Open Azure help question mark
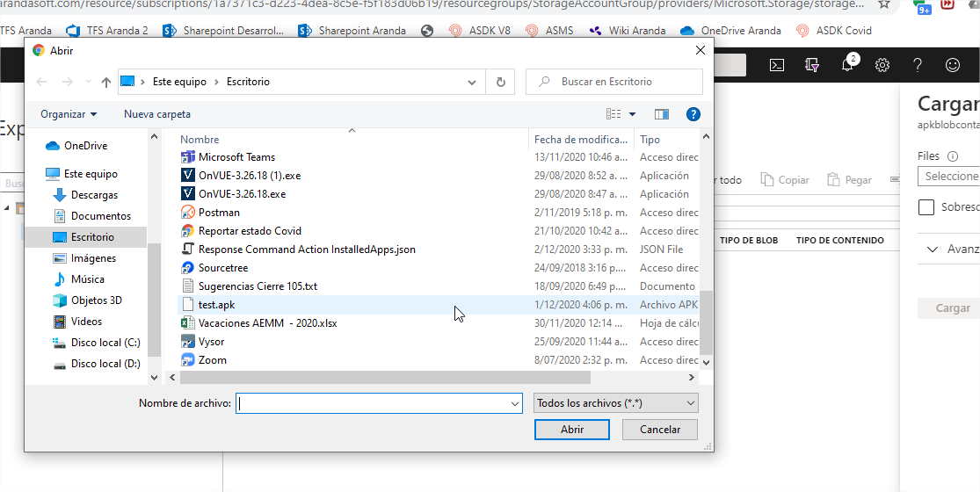This screenshot has width=980, height=492. click(x=918, y=65)
